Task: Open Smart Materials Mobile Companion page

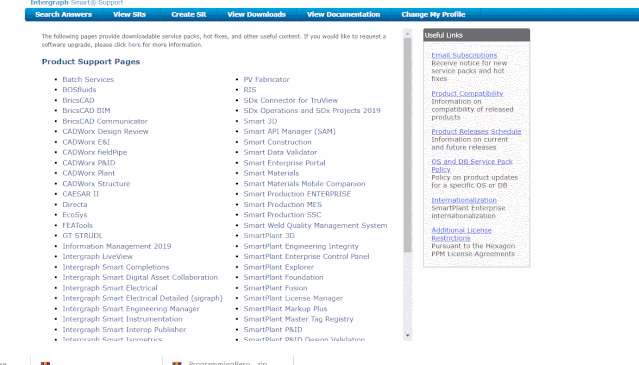Action: [x=304, y=184]
